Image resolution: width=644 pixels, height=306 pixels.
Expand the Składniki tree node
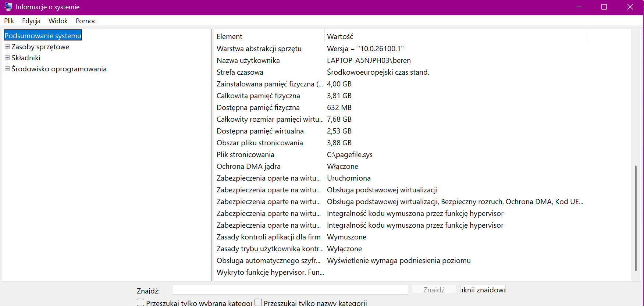[x=7, y=58]
